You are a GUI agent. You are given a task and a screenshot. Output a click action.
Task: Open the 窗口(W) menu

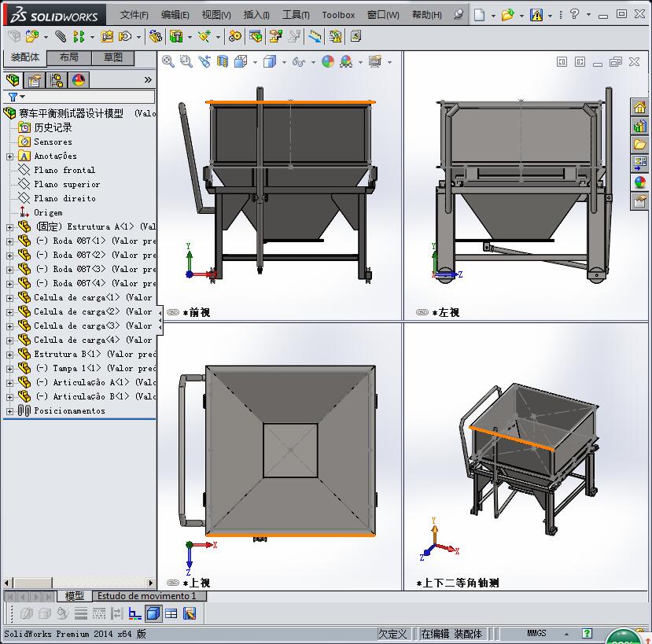[383, 15]
